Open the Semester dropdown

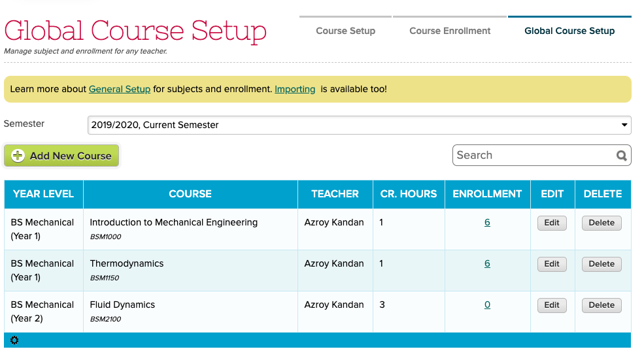[x=359, y=125]
